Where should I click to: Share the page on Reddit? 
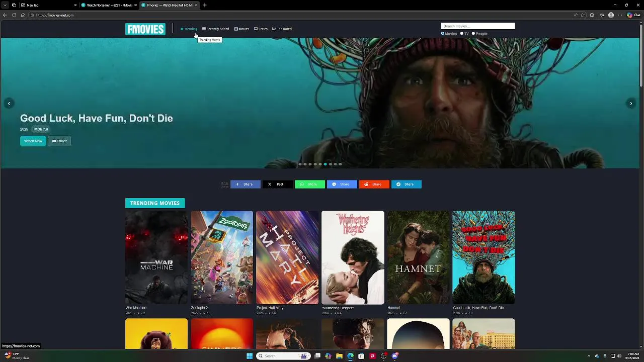click(374, 184)
